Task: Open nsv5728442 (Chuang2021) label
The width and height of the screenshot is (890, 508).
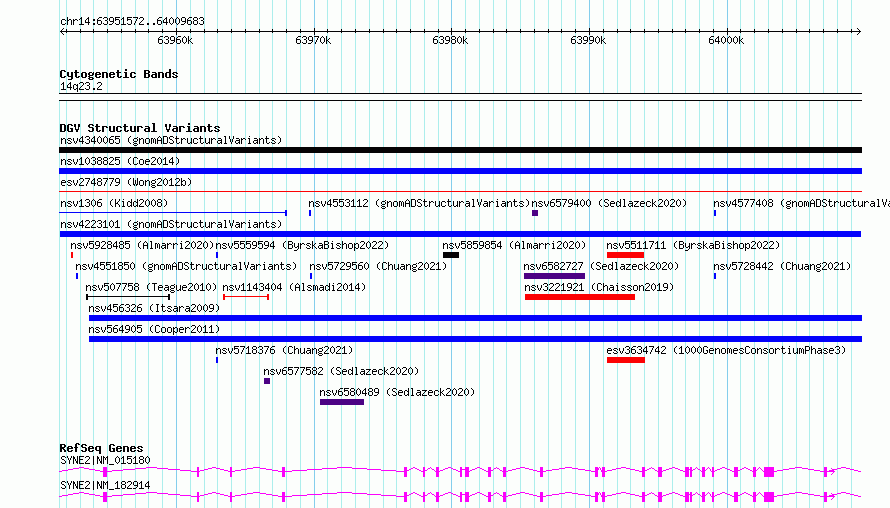Action: click(782, 266)
